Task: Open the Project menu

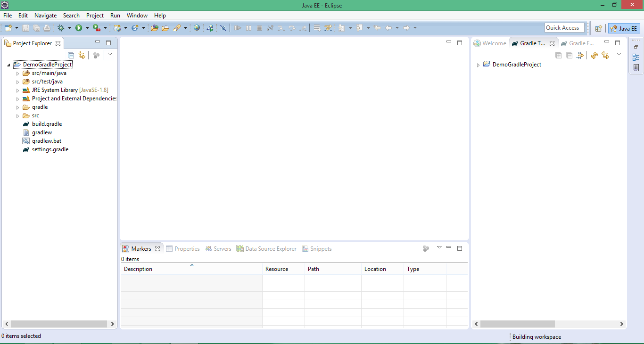Action: [95, 16]
